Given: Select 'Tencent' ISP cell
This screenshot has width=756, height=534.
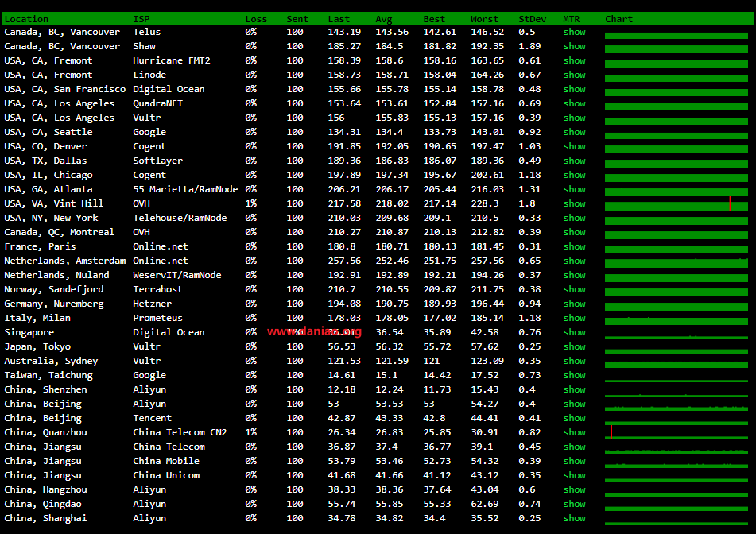Looking at the screenshot, I should click(153, 418).
